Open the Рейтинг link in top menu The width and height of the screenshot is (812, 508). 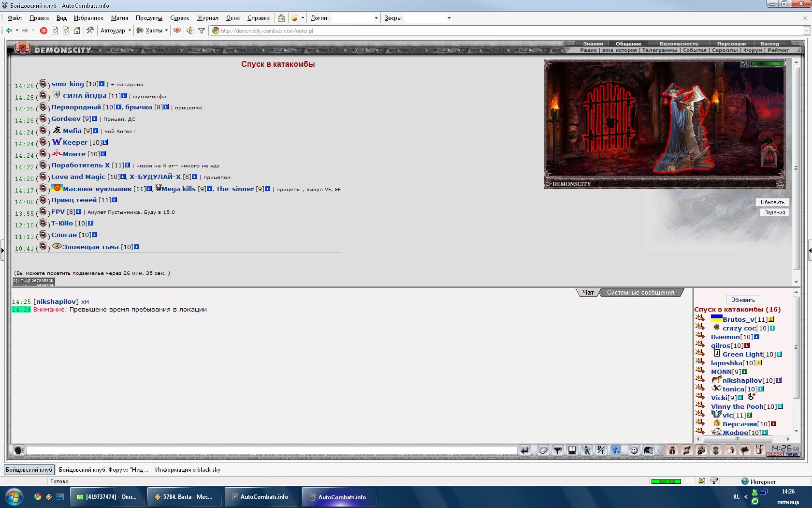(778, 50)
